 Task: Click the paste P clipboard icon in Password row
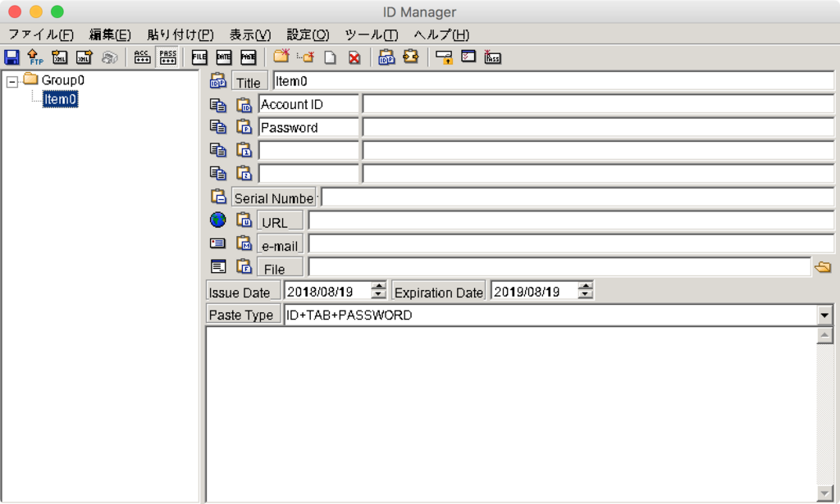(244, 127)
